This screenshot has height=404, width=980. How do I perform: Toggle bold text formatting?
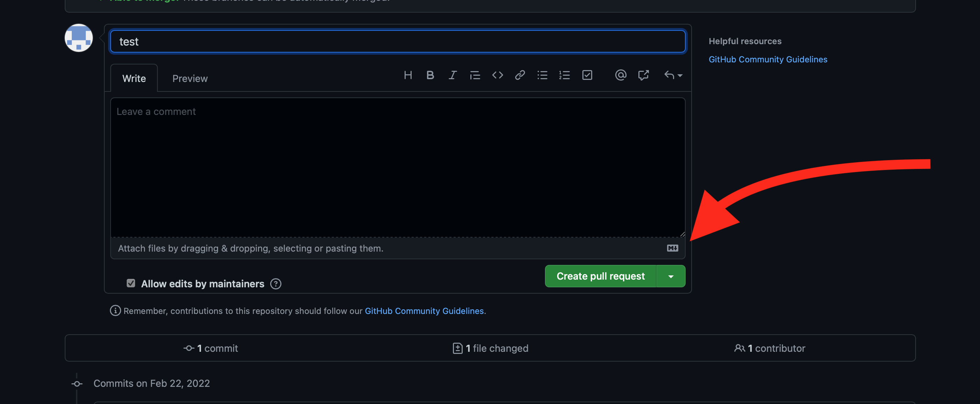point(430,75)
